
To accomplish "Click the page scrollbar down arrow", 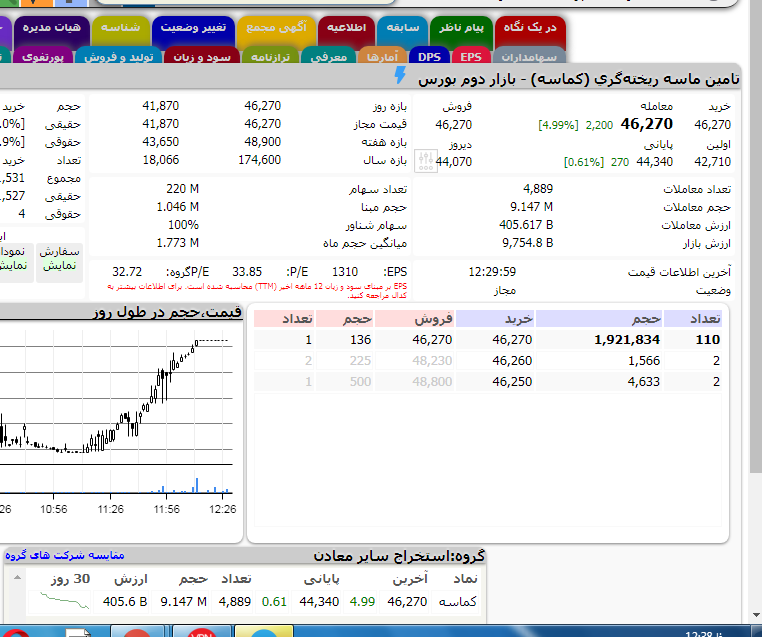I will 756,615.
